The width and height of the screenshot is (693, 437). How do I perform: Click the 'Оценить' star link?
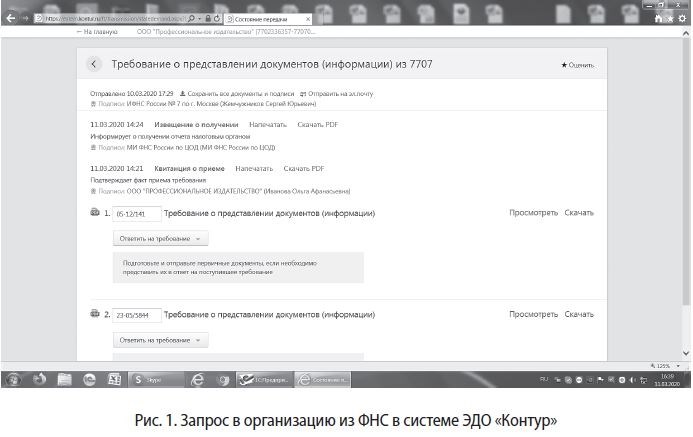(578, 65)
